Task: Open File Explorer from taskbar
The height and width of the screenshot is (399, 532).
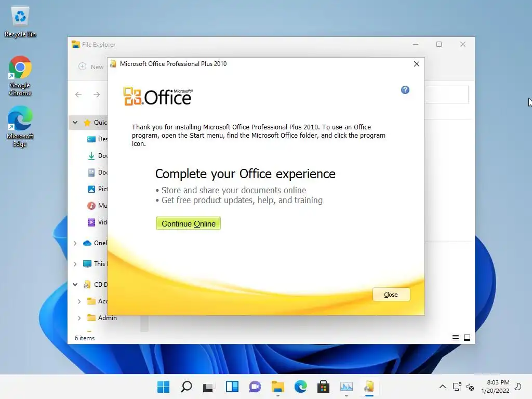Action: pos(277,387)
